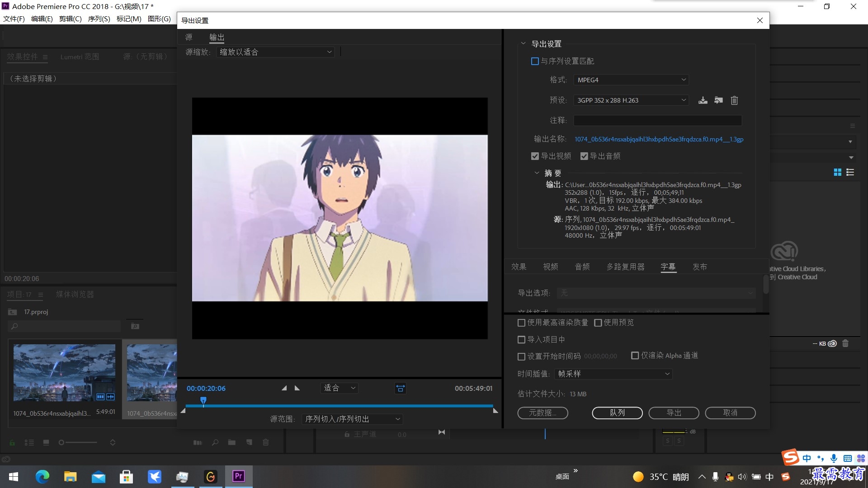Screen dimensions: 868x488
Task: Open the 效果控件 panel menu
Action: point(45,57)
